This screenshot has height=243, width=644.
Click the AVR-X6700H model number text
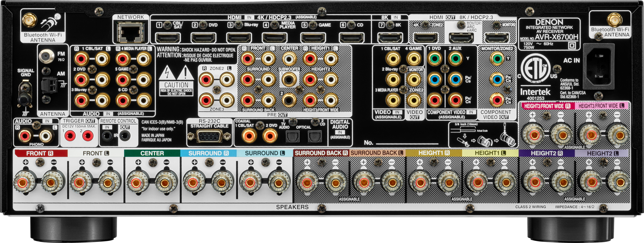click(556, 37)
